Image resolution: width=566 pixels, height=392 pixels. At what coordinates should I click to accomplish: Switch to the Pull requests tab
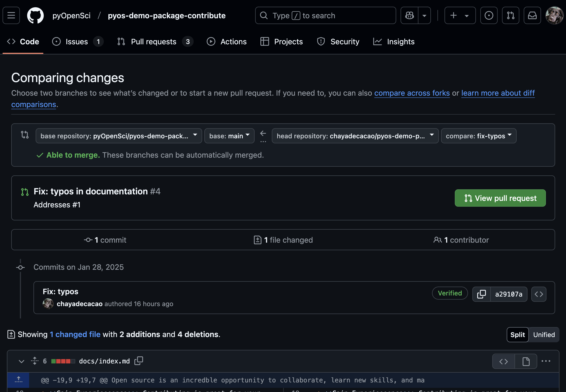pos(155,42)
